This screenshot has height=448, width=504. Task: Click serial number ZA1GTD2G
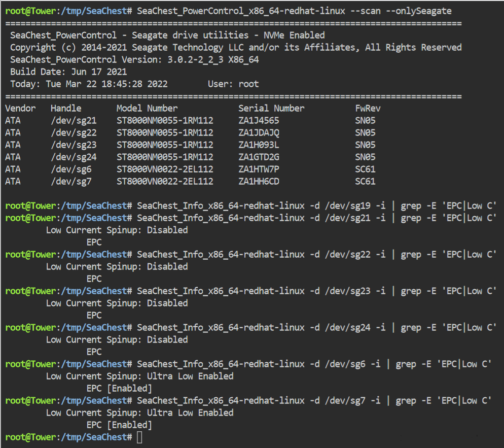[259, 157]
